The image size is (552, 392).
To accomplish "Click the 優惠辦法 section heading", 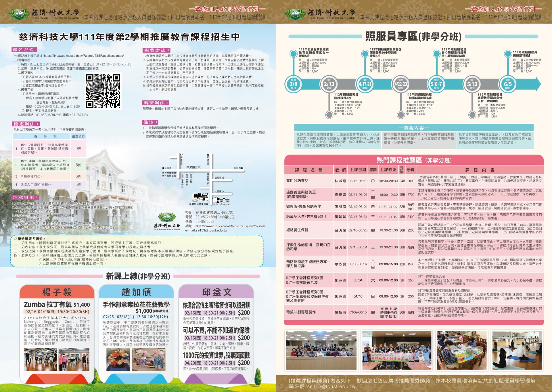I will [26, 124].
